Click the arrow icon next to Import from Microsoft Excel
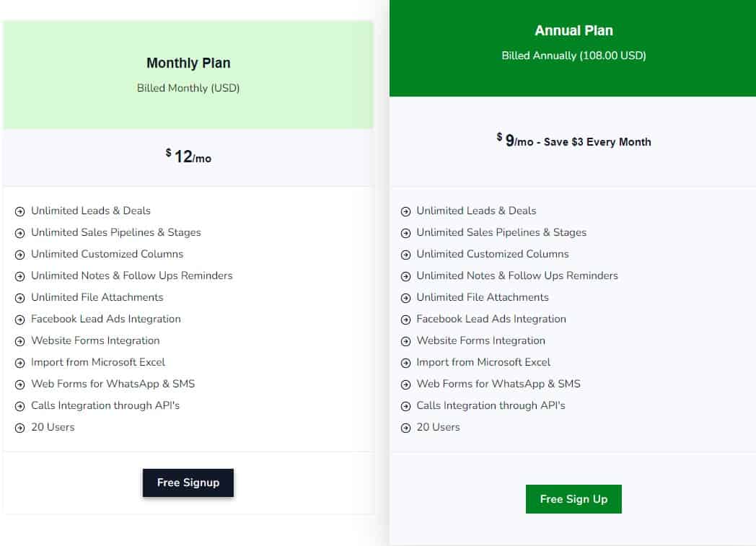This screenshot has width=756, height=546. tap(19, 363)
